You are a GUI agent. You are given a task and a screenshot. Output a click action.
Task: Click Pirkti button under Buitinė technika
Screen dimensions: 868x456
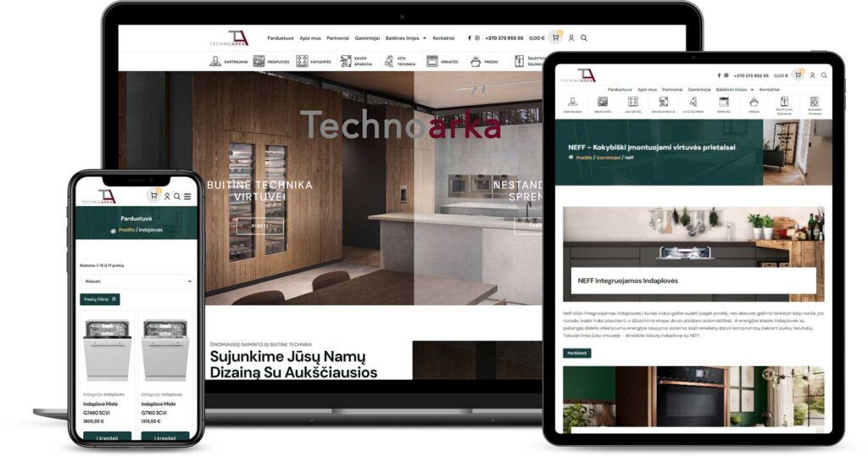(259, 226)
